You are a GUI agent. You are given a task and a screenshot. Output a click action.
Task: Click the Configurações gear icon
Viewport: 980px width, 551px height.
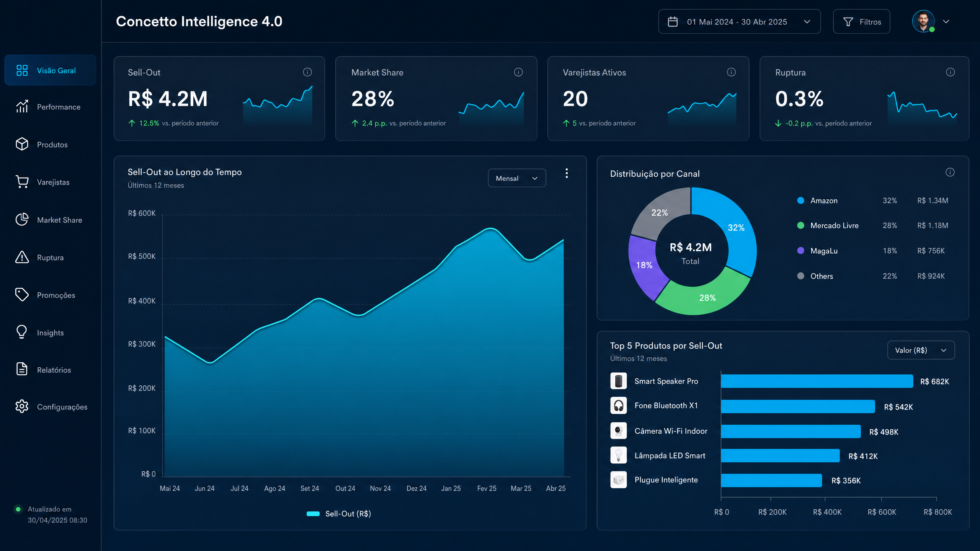pyautogui.click(x=22, y=406)
